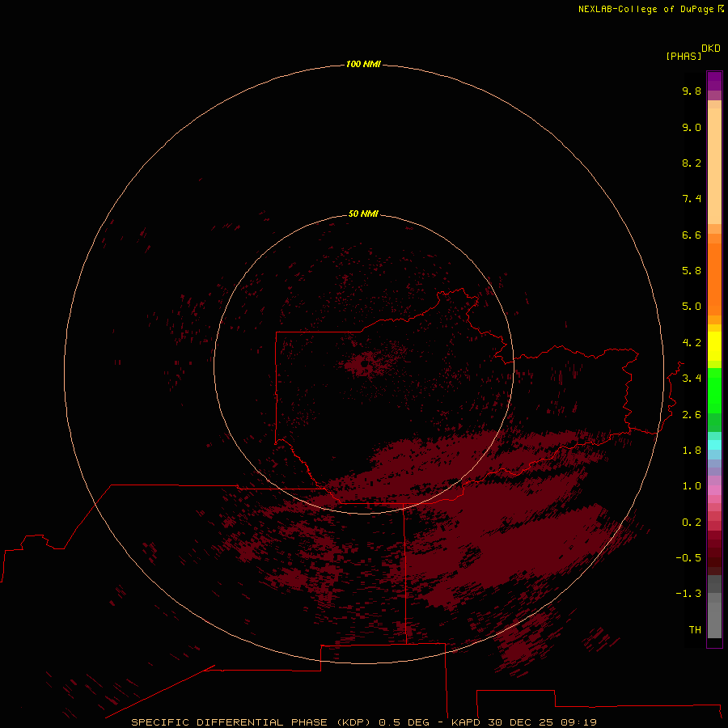Click the radar site at the rings' center

tap(365, 365)
